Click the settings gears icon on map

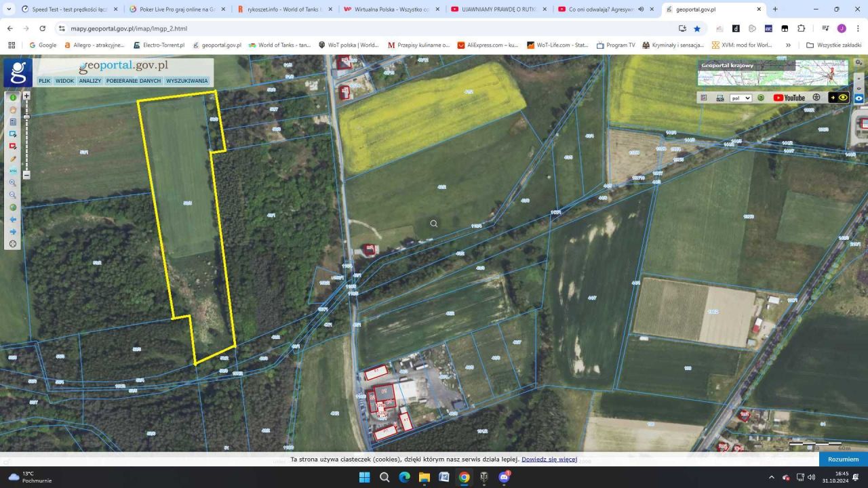click(859, 62)
